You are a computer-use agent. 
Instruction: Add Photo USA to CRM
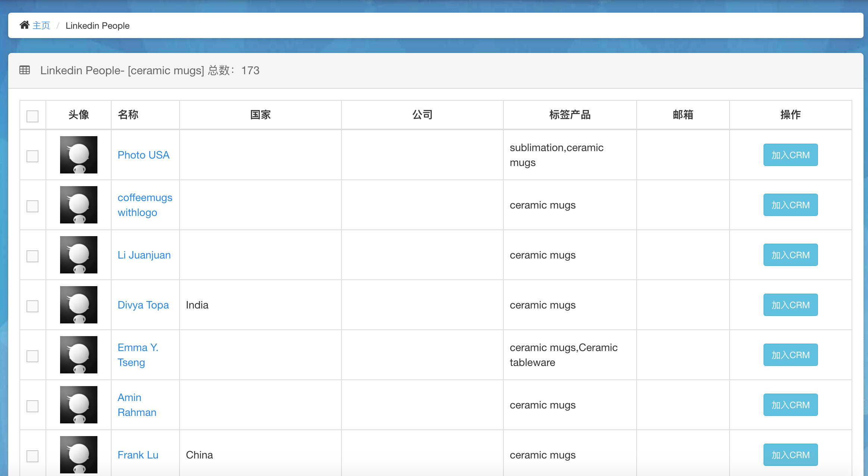click(x=790, y=155)
